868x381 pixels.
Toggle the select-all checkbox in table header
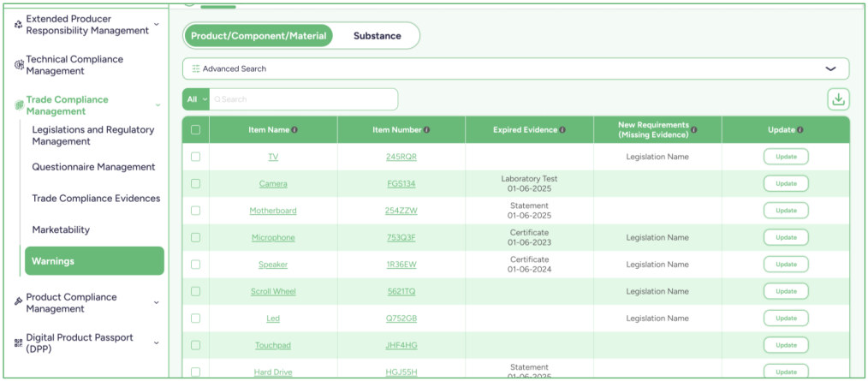195,130
